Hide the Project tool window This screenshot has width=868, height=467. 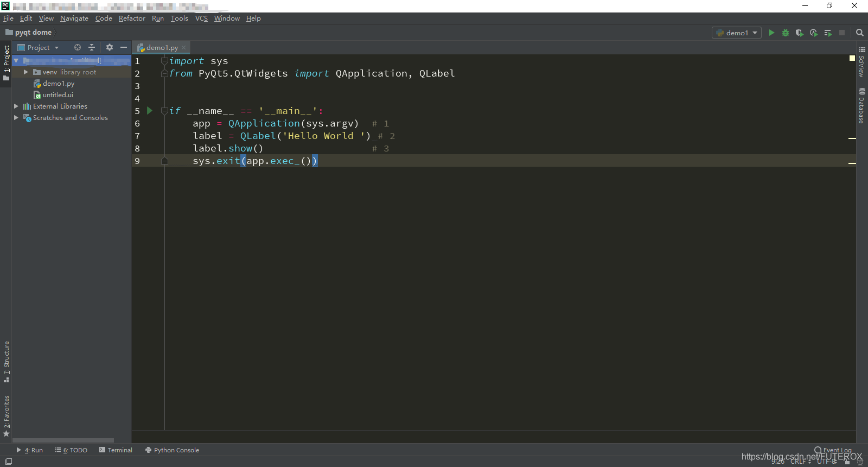[x=124, y=47]
